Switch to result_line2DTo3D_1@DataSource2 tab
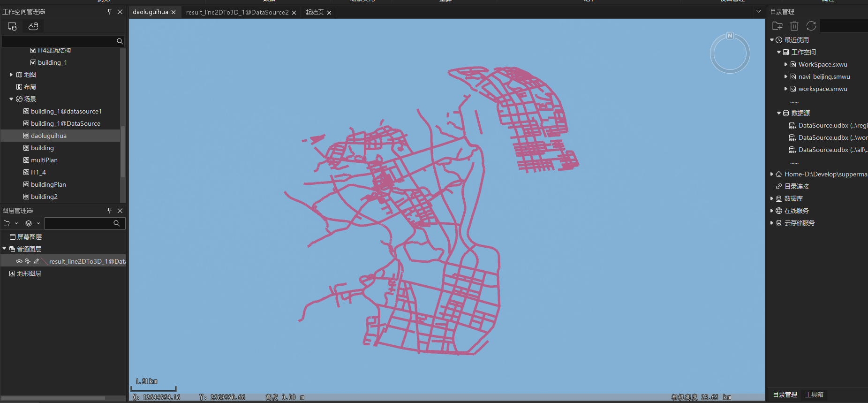Screen dimensions: 868x403 237,12
